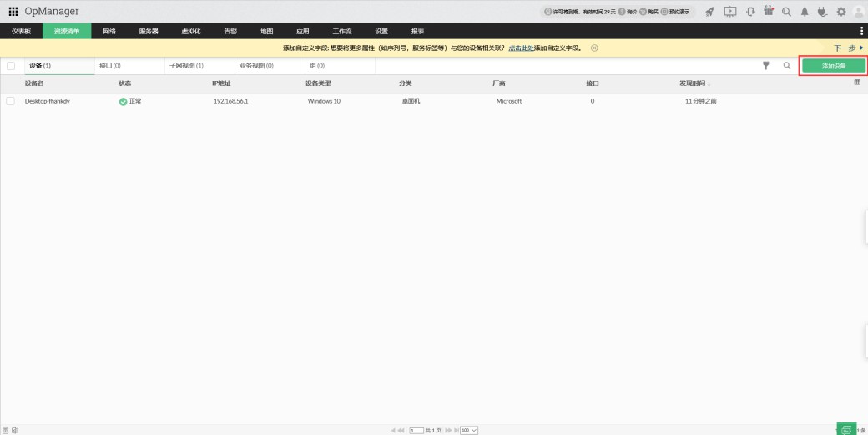
Task: Open the 报表 reports menu
Action: click(417, 31)
